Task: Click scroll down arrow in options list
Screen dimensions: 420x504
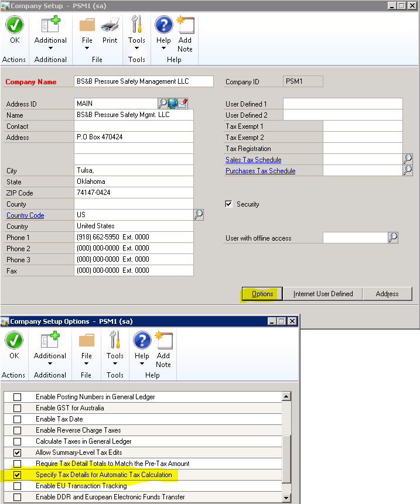Action: click(x=286, y=498)
